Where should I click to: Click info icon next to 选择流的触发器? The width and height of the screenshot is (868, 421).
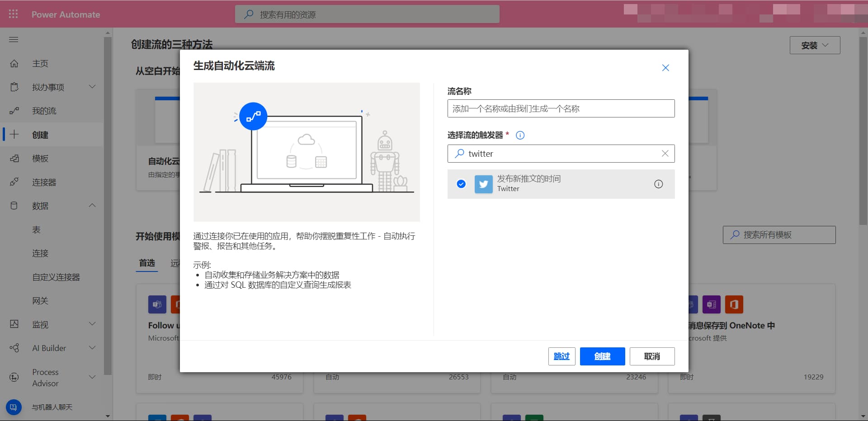(x=520, y=135)
